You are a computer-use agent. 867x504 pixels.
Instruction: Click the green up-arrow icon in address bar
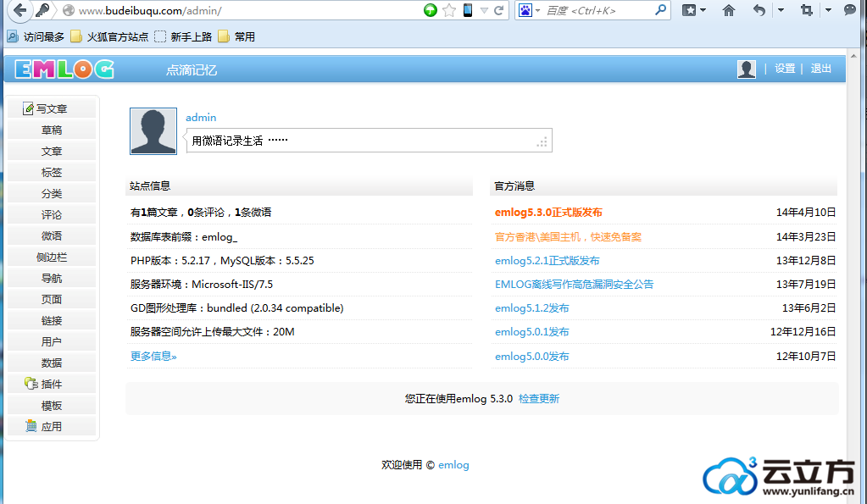click(x=431, y=10)
